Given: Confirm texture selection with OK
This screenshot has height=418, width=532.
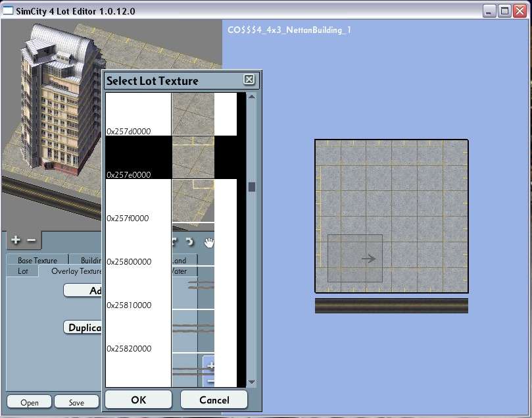Looking at the screenshot, I should pos(139,400).
